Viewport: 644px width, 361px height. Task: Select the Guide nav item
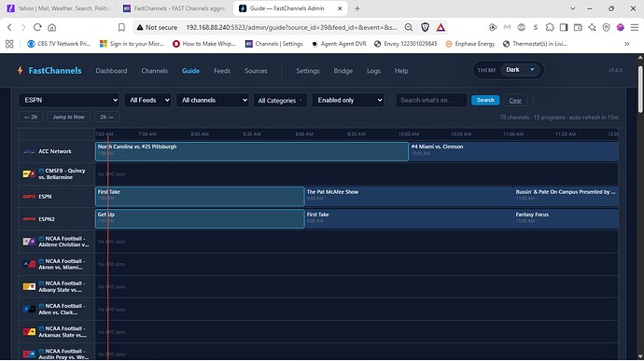coord(190,71)
